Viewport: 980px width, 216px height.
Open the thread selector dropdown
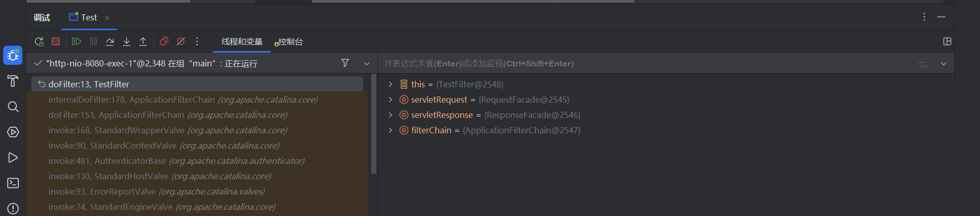pyautogui.click(x=366, y=63)
